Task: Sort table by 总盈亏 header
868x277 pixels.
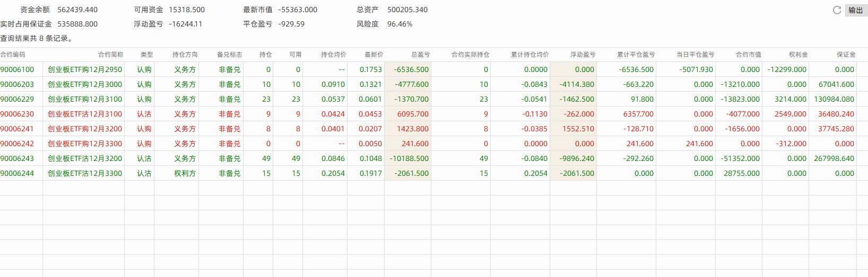Action: [x=420, y=55]
